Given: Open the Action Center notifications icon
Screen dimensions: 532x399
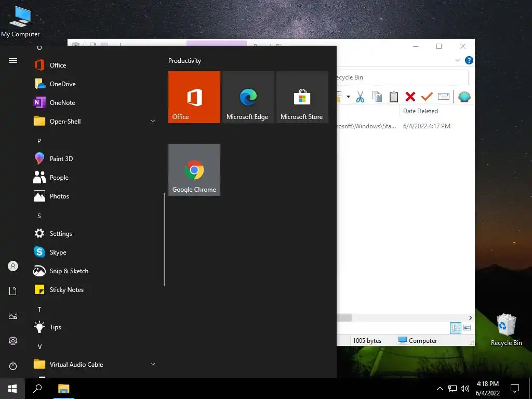Looking at the screenshot, I should click(515, 389).
